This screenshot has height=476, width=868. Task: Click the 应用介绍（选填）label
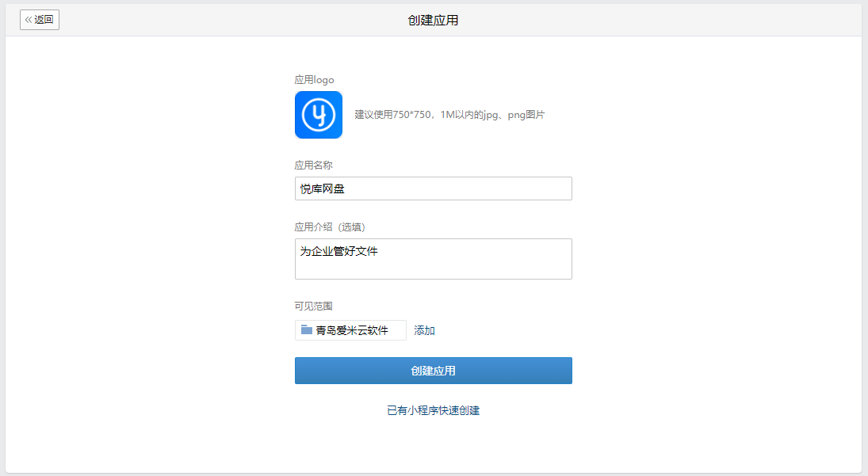(330, 227)
